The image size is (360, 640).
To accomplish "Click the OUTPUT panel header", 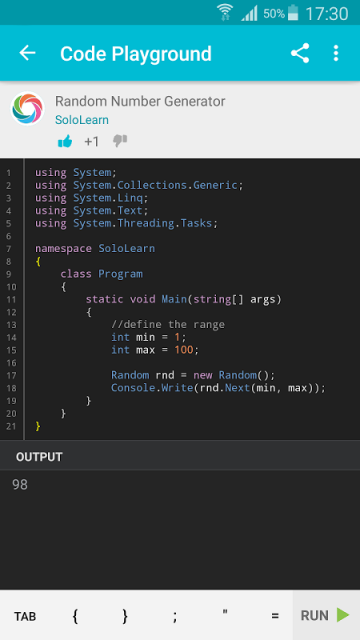I will (x=180, y=457).
